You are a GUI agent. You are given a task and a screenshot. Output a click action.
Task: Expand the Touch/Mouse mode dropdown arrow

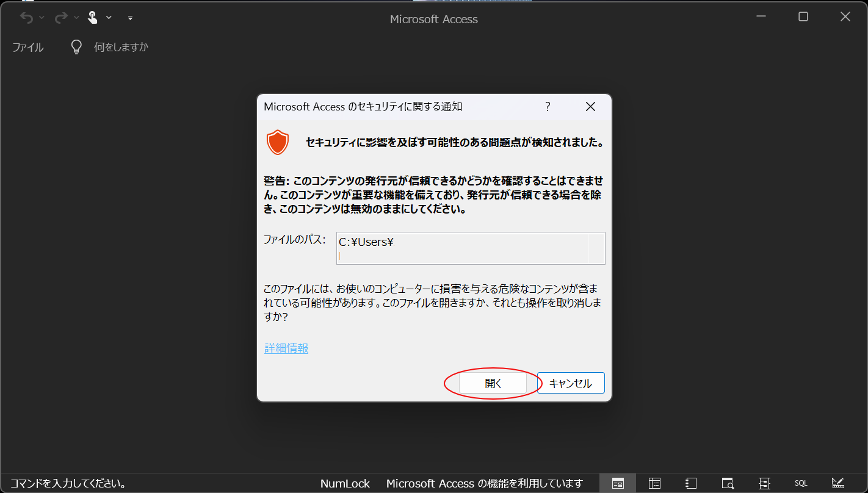[x=109, y=18]
